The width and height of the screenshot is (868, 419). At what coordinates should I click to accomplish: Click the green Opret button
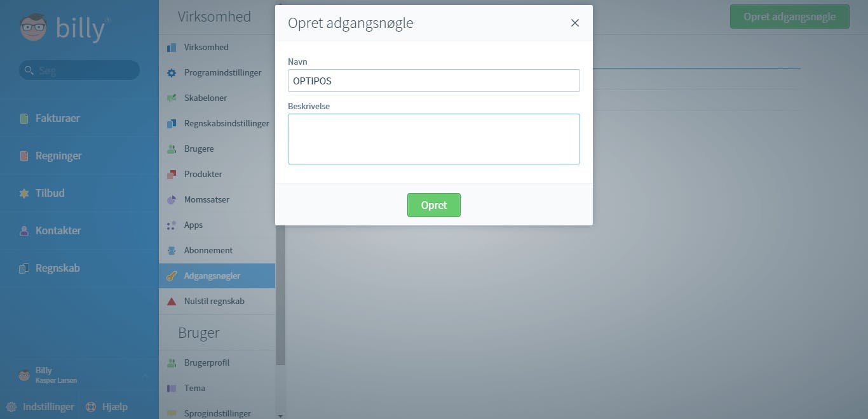tap(434, 205)
